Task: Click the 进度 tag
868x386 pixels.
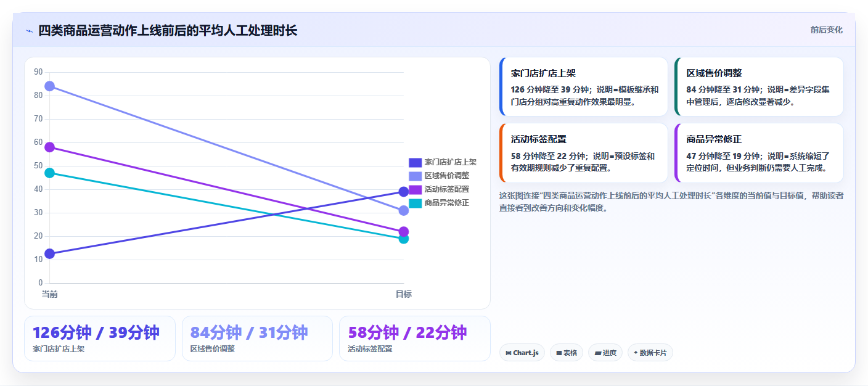Action: pyautogui.click(x=605, y=353)
